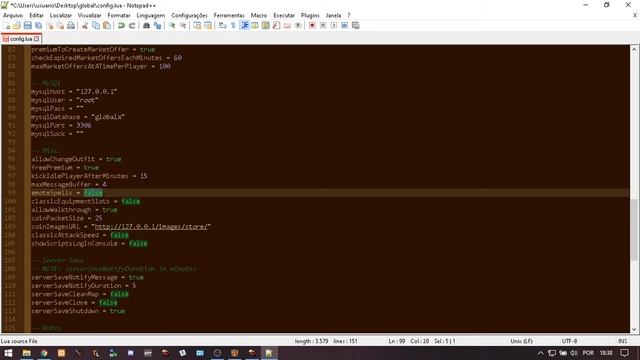Zoom out using the toolbar magnifier minus
Screen dimensions: 640x360
(183, 25)
